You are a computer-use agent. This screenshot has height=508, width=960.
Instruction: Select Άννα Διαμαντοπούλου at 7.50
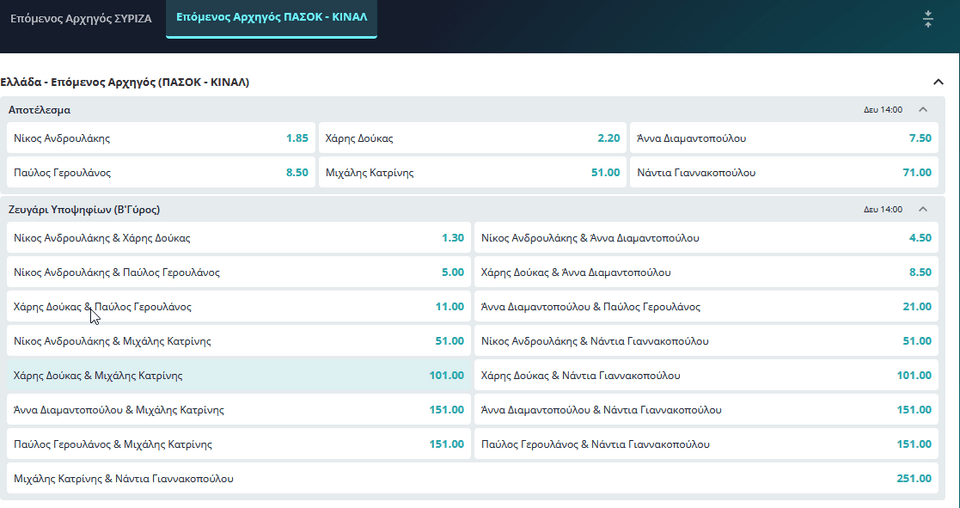click(x=784, y=138)
